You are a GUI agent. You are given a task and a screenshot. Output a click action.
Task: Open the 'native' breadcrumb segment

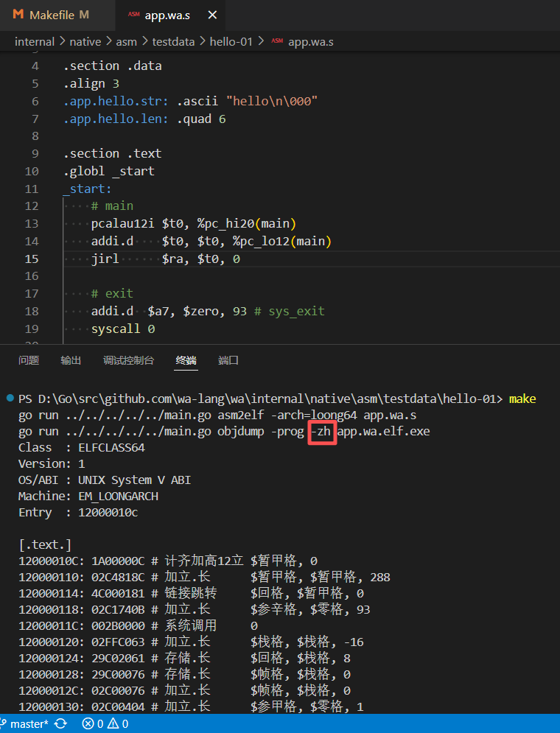(x=85, y=42)
